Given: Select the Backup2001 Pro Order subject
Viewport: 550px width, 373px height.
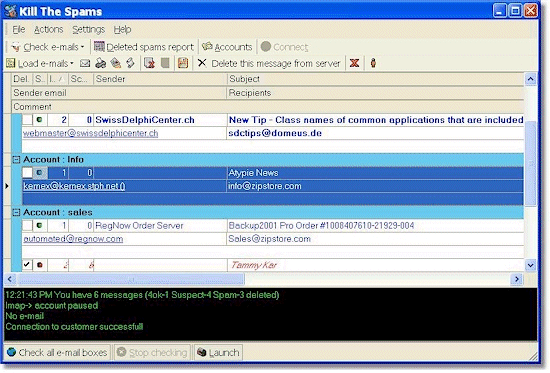Looking at the screenshot, I should click(x=321, y=226).
